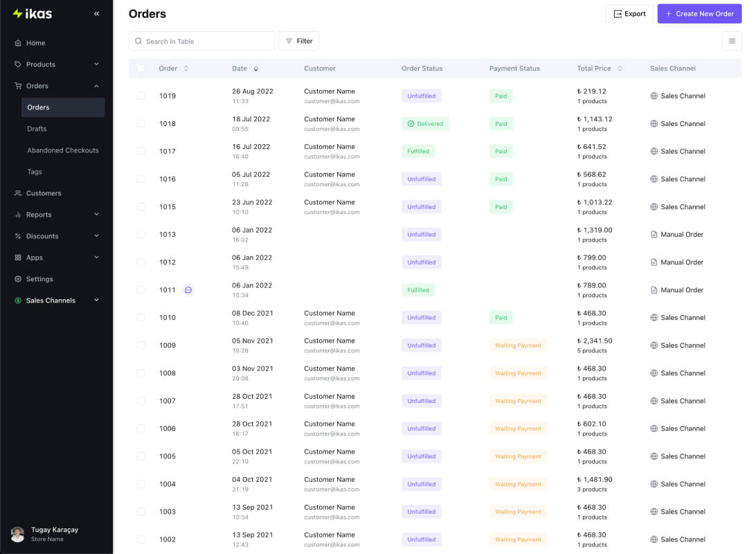
Task: Expand the Reports section chevron
Action: (x=96, y=215)
